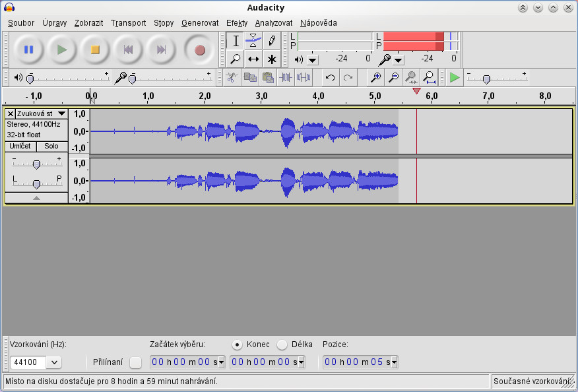The width and height of the screenshot is (578, 392).
Task: Open the output meter speaker dropdown
Action: [313, 60]
